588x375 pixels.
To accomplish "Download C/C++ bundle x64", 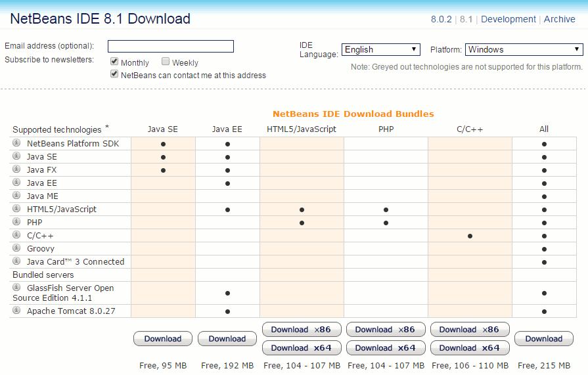I will 470,348.
